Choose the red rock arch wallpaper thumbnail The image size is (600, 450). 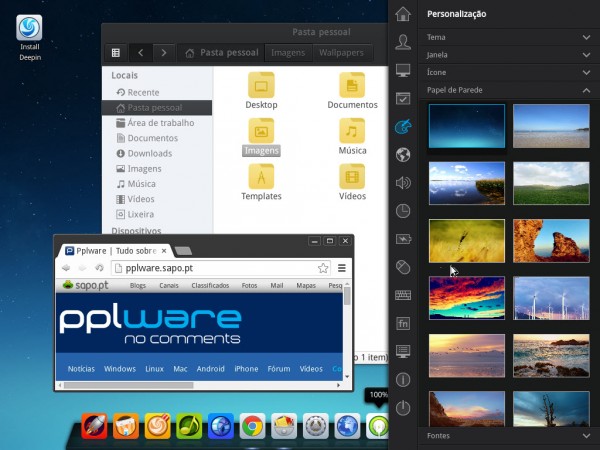click(551, 241)
